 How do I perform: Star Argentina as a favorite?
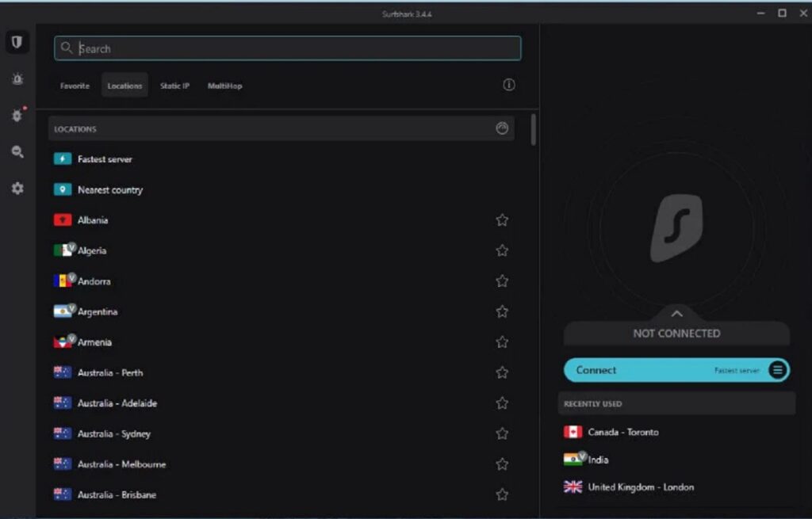tap(502, 311)
